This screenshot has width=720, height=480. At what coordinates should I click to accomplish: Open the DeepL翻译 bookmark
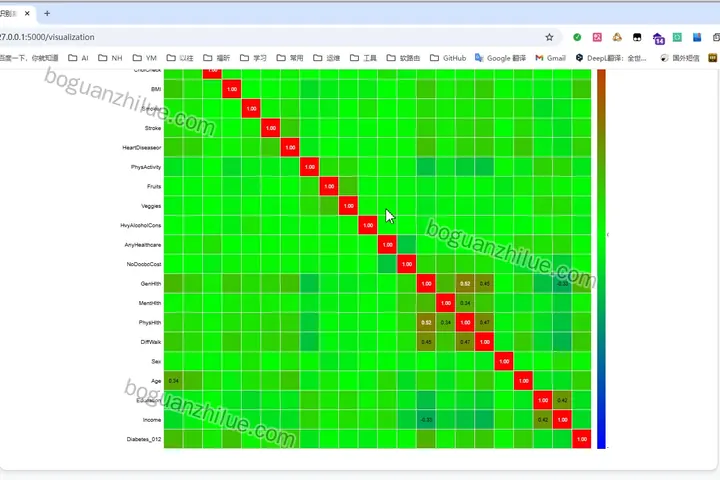pyautogui.click(x=611, y=58)
